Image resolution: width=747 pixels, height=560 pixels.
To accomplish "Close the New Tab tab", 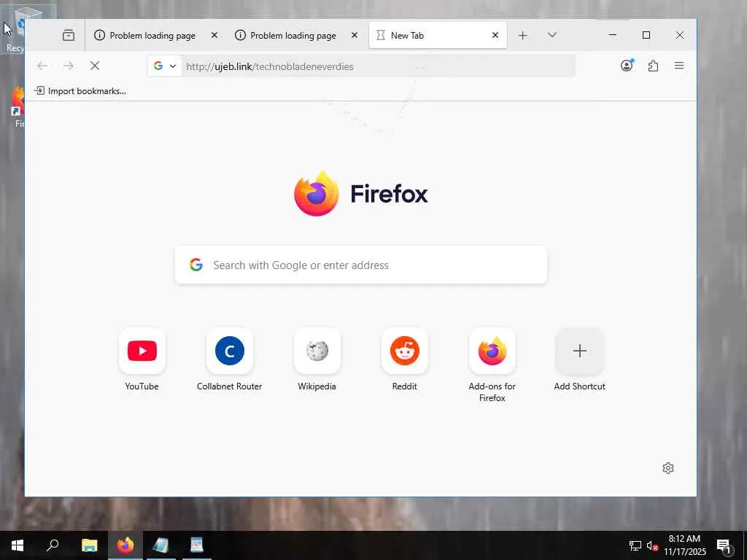I will pyautogui.click(x=495, y=35).
